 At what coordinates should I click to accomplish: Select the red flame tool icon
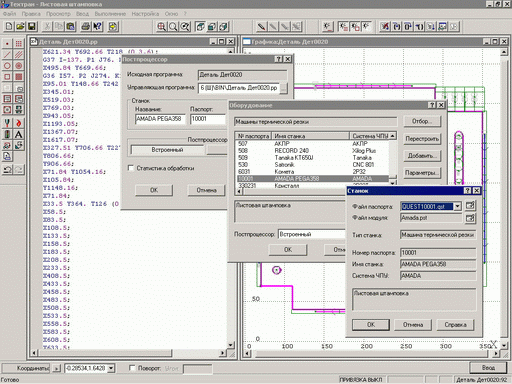[19, 123]
